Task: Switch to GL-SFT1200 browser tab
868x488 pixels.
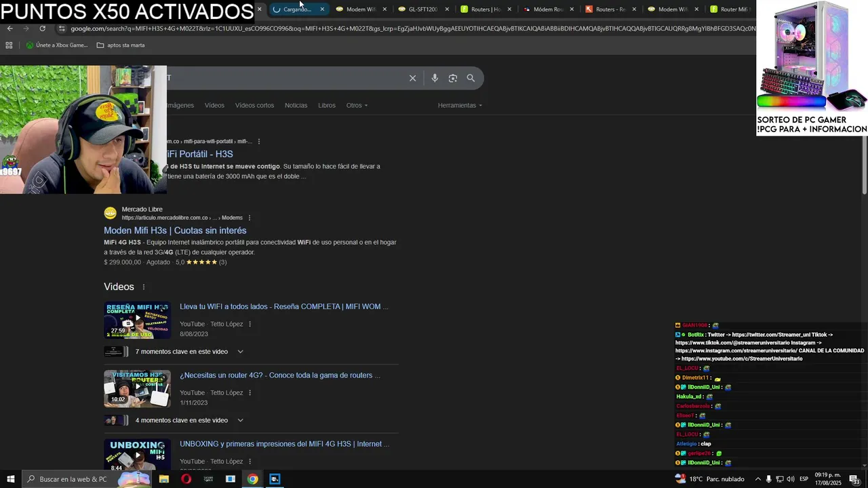Action: click(422, 9)
